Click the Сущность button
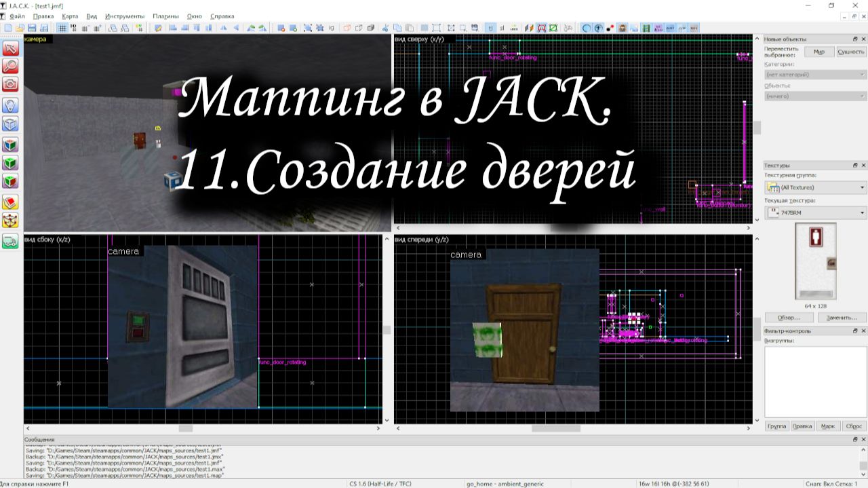This screenshot has height=488, width=868. point(851,52)
